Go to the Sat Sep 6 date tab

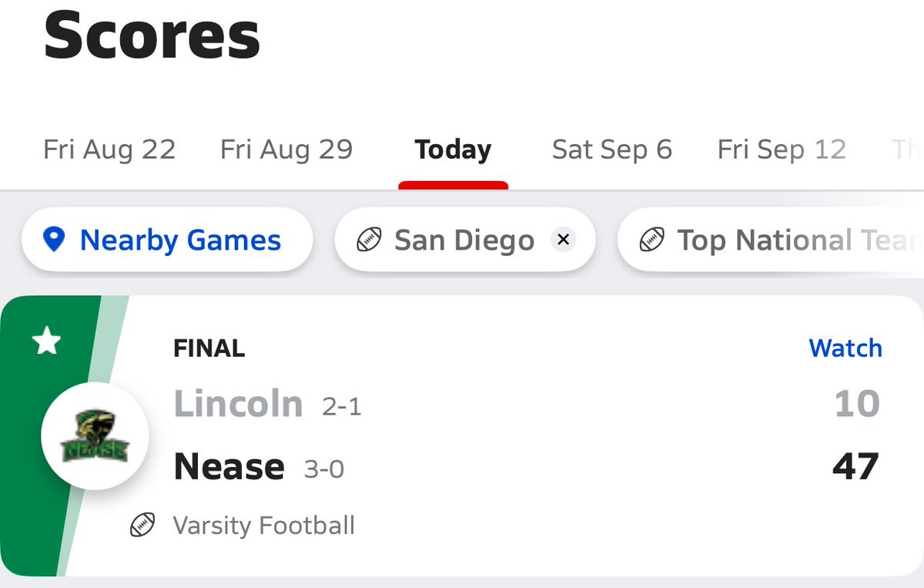click(x=612, y=150)
